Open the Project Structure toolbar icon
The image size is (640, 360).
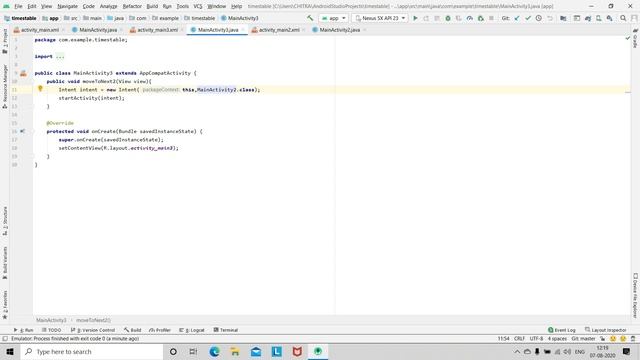[x=563, y=18]
